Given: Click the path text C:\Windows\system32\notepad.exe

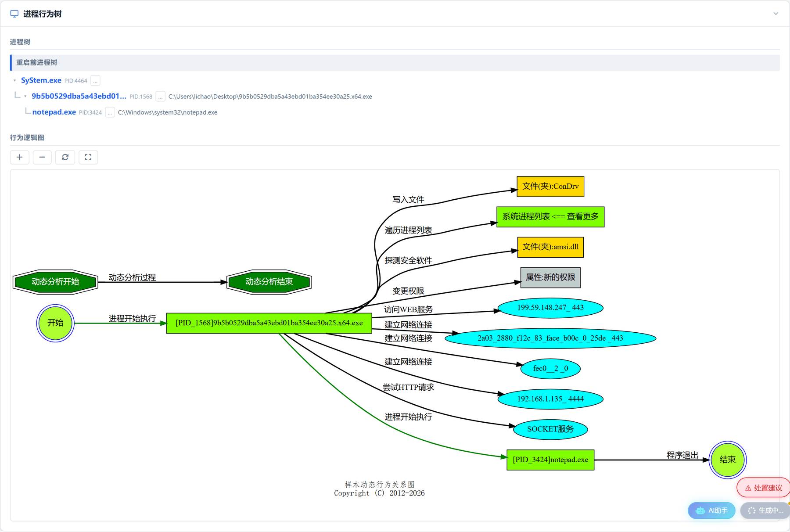Looking at the screenshot, I should (168, 112).
